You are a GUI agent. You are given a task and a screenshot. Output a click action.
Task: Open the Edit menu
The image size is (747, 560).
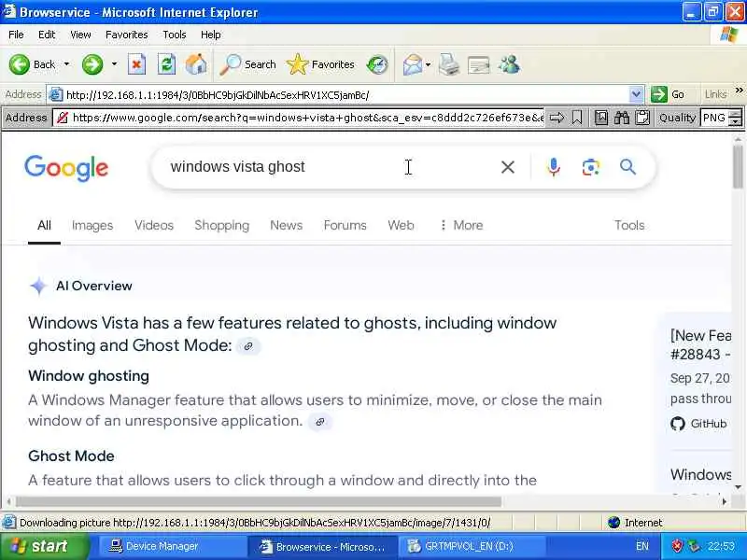pyautogui.click(x=47, y=35)
